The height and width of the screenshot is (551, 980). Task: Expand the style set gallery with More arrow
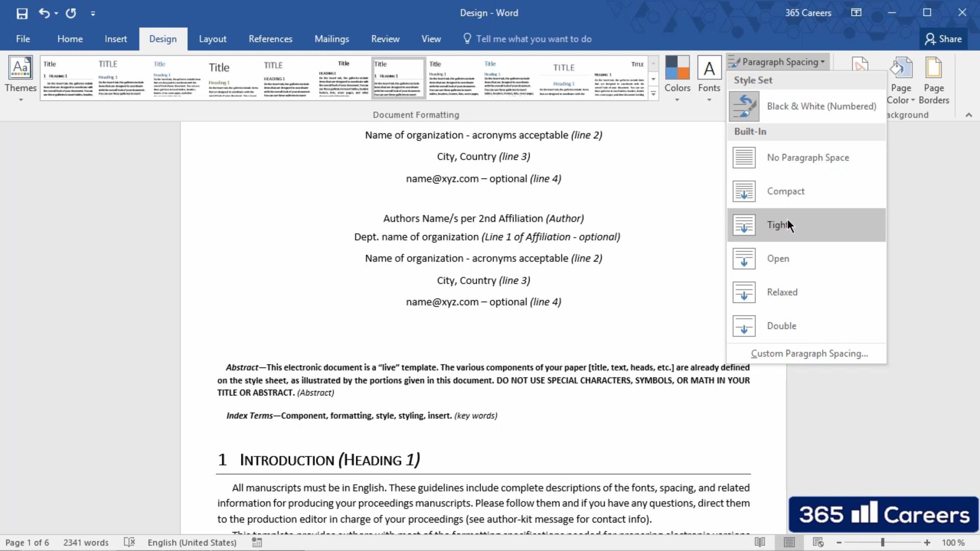pos(653,93)
